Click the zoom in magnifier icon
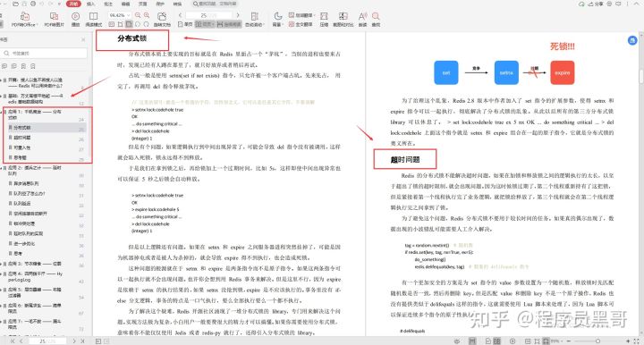This screenshot has height=345, width=644. point(147,15)
